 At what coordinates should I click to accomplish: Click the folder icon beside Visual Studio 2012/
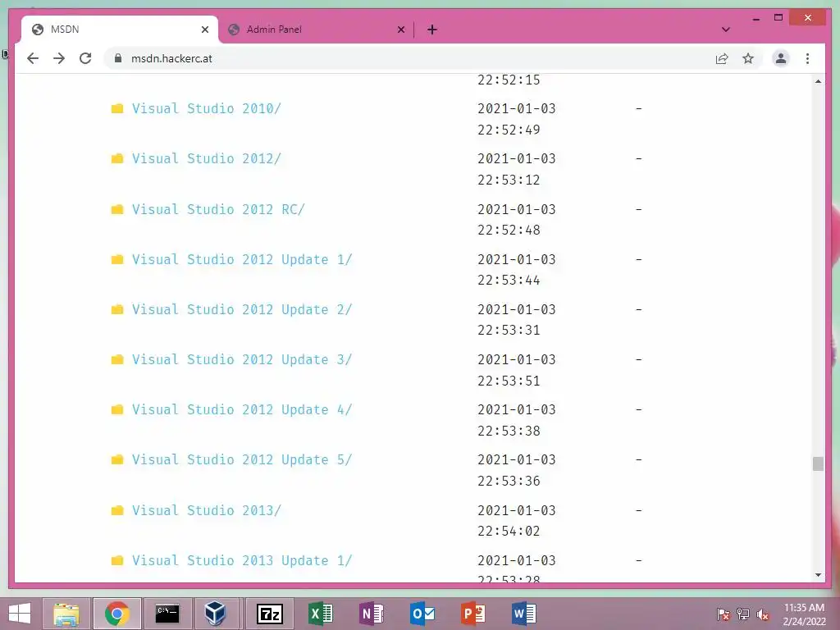(117, 158)
